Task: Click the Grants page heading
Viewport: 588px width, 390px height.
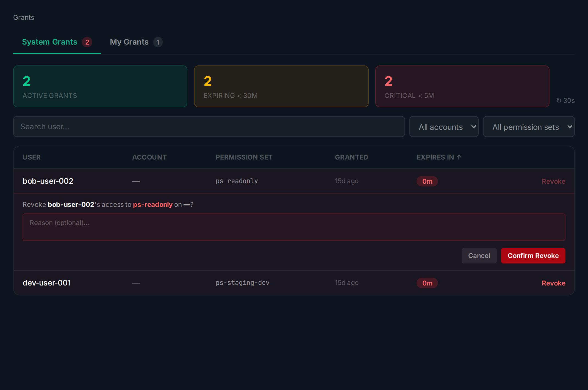Action: 24,18
